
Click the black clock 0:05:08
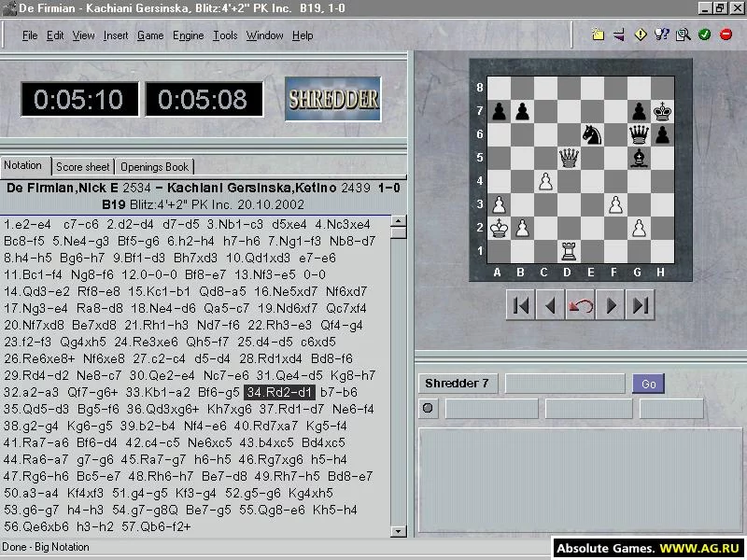point(204,100)
